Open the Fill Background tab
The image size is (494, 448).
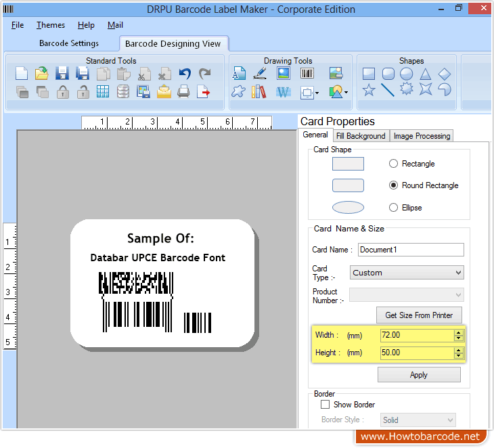click(361, 136)
